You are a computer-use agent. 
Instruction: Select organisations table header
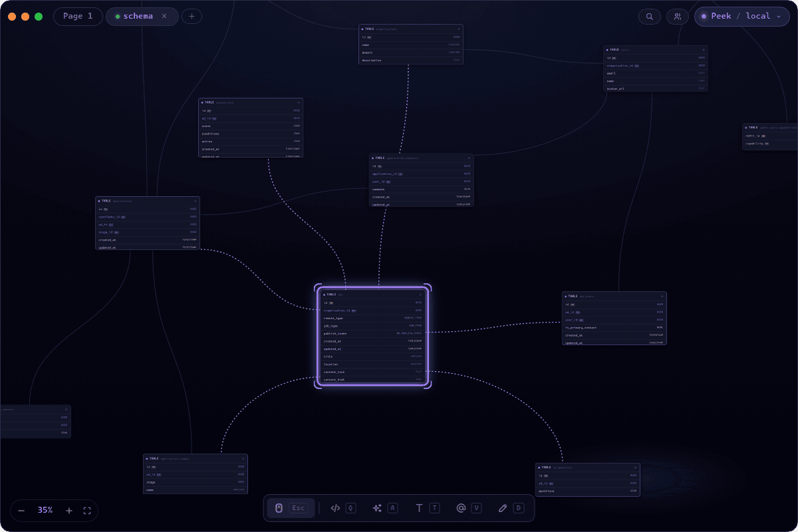(411, 29)
